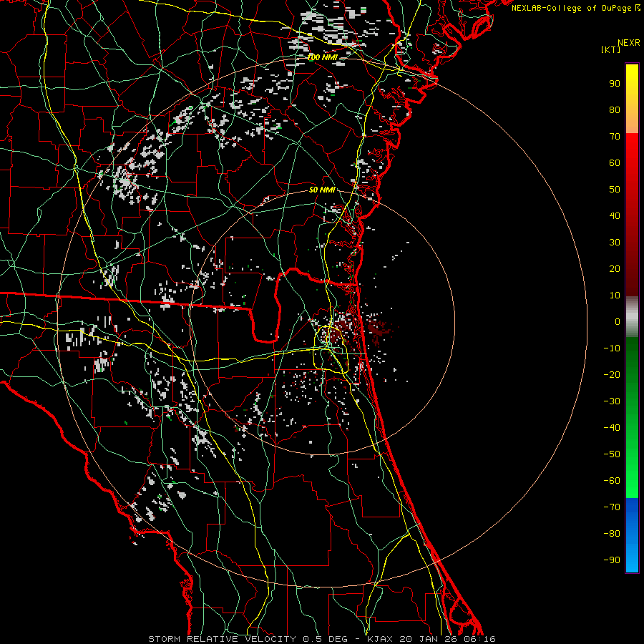Click the 40 value on the velocity scale
Viewport: 644px width, 644px height.
tap(615, 216)
